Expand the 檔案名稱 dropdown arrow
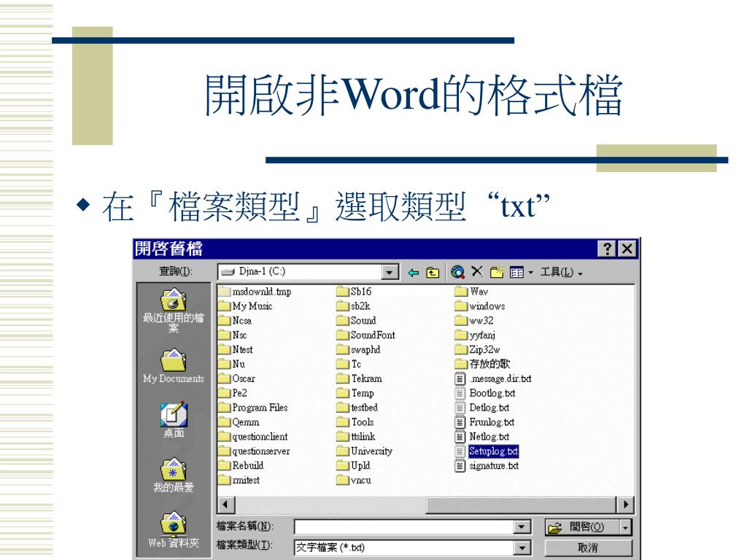The width and height of the screenshot is (747, 560). [x=522, y=526]
